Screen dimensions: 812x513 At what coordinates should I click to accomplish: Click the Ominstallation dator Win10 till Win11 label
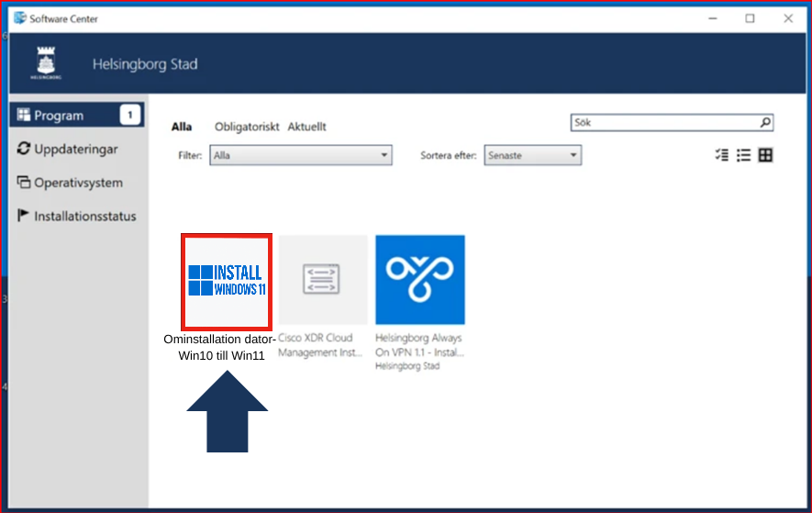220,347
